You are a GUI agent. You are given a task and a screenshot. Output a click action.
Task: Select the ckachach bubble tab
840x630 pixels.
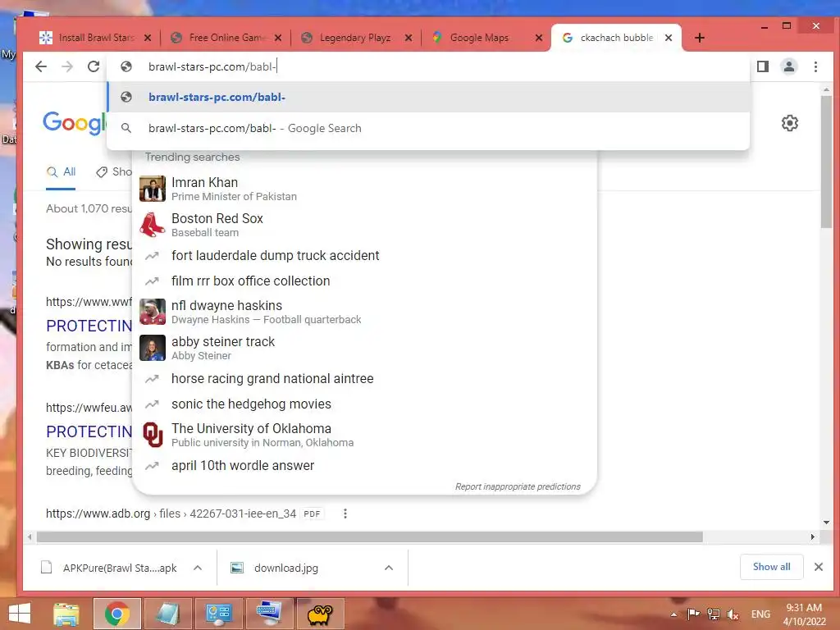(616, 38)
